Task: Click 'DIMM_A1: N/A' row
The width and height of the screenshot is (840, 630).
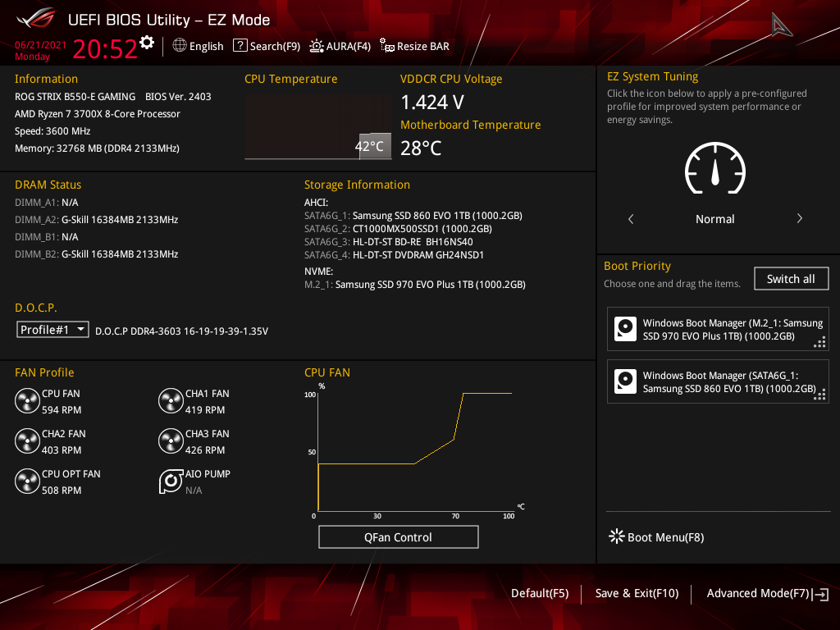Action: 47,203
